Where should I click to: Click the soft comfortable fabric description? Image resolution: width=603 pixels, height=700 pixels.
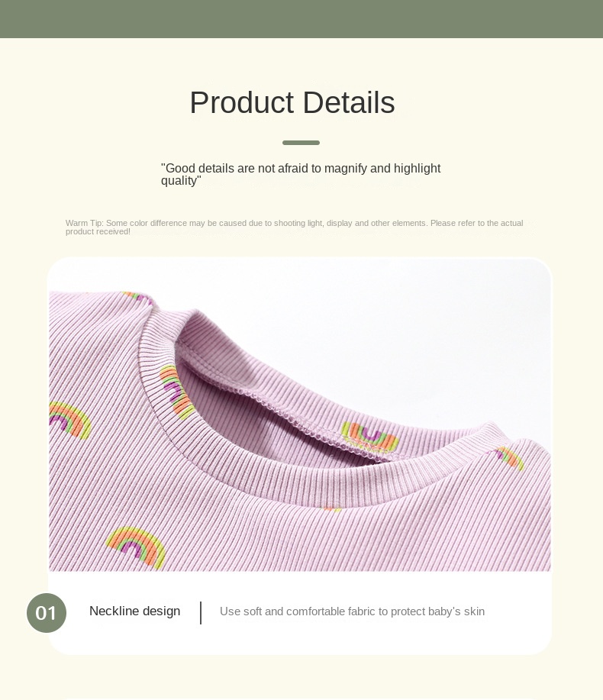point(352,611)
